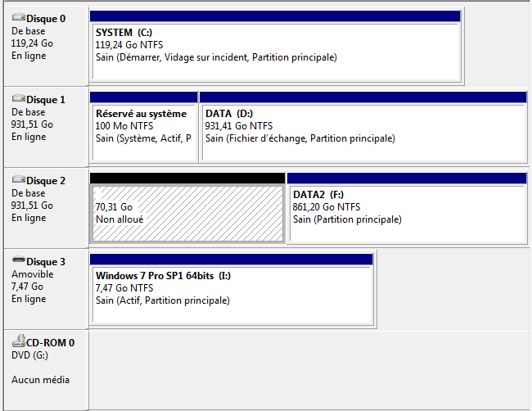This screenshot has height=411, width=532.
Task: Select the DATA2 (F:) partition
Action: click(408, 213)
